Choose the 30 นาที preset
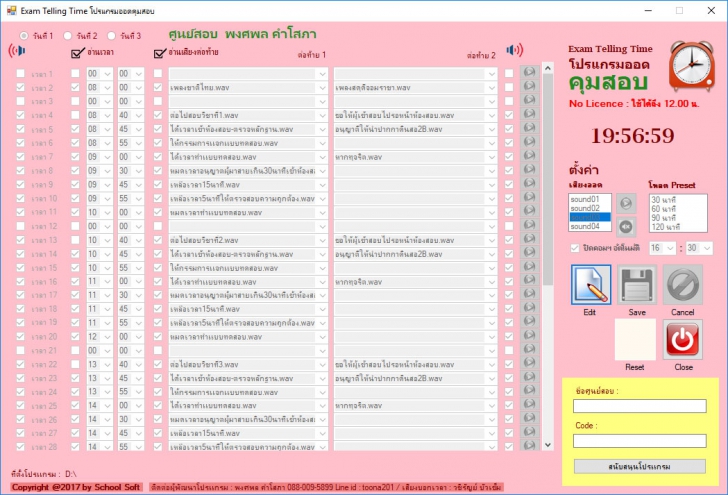 point(677,200)
